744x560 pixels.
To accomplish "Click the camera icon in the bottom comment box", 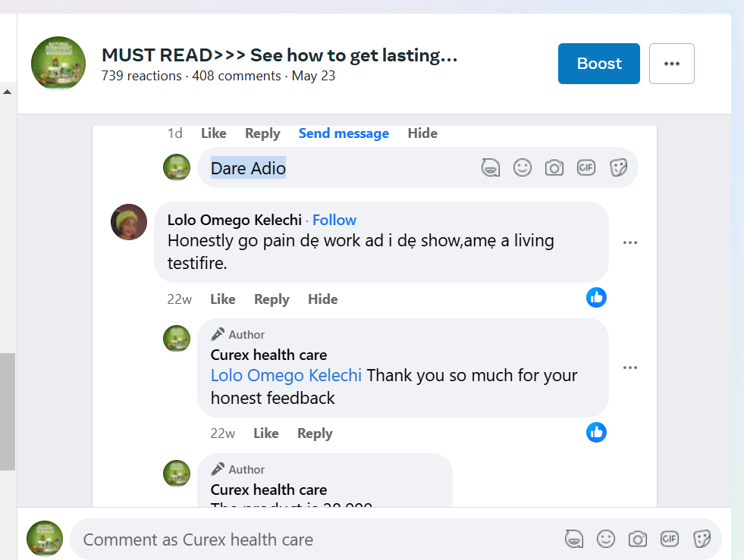I will (638, 539).
